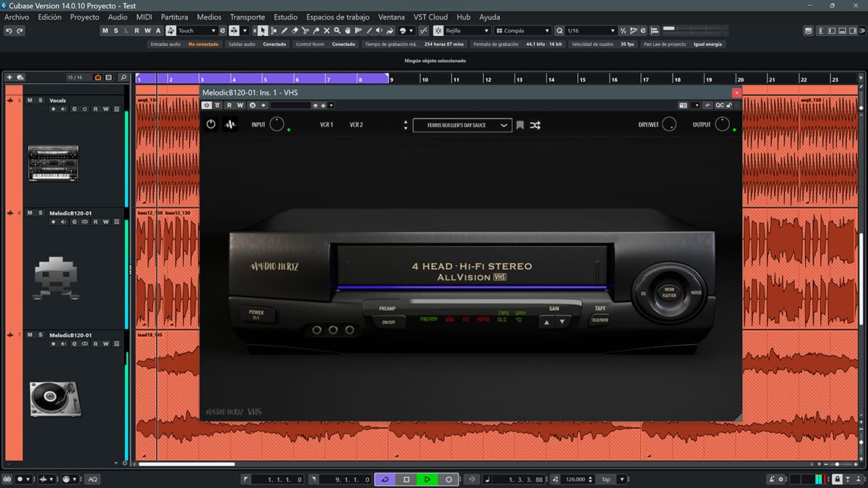The height and width of the screenshot is (488, 868).
Task: Click the horizontal project scrollbar
Action: click(x=186, y=464)
